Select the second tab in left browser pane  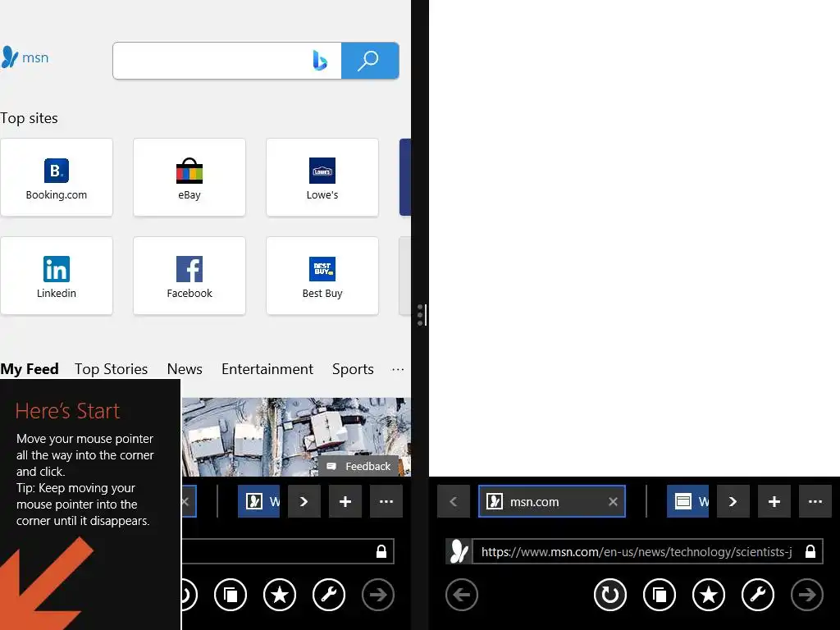point(258,501)
